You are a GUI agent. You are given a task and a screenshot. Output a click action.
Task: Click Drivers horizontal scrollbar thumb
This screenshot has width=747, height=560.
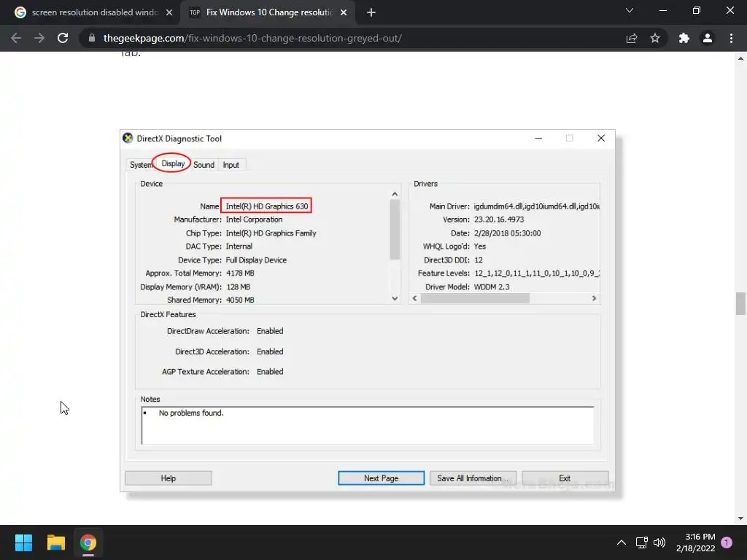475,298
